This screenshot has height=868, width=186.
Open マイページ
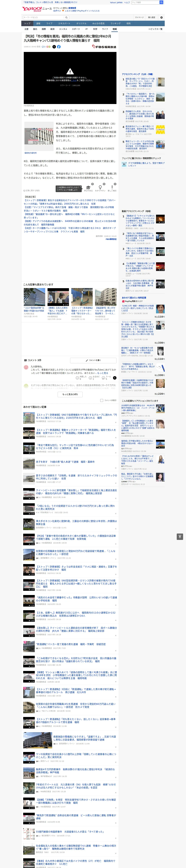coord(139,18)
